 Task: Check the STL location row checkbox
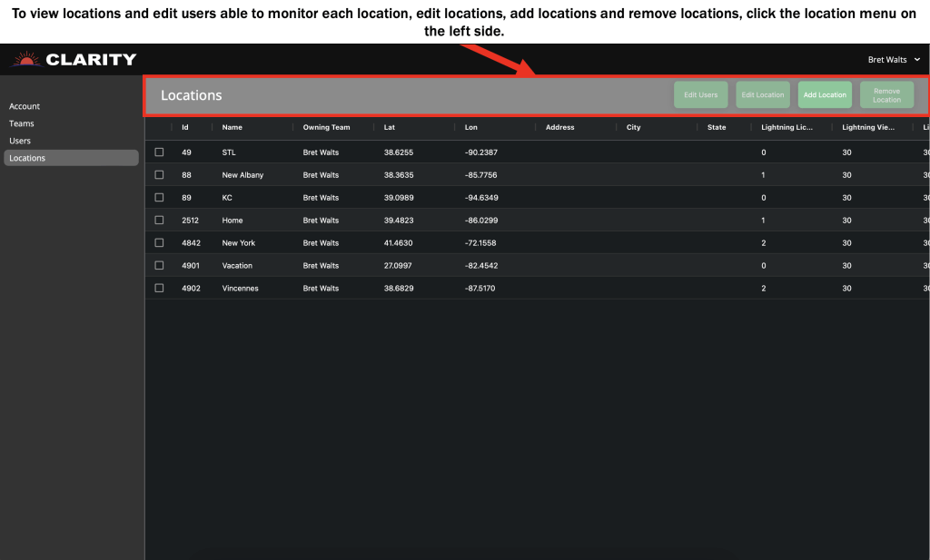[x=159, y=152]
